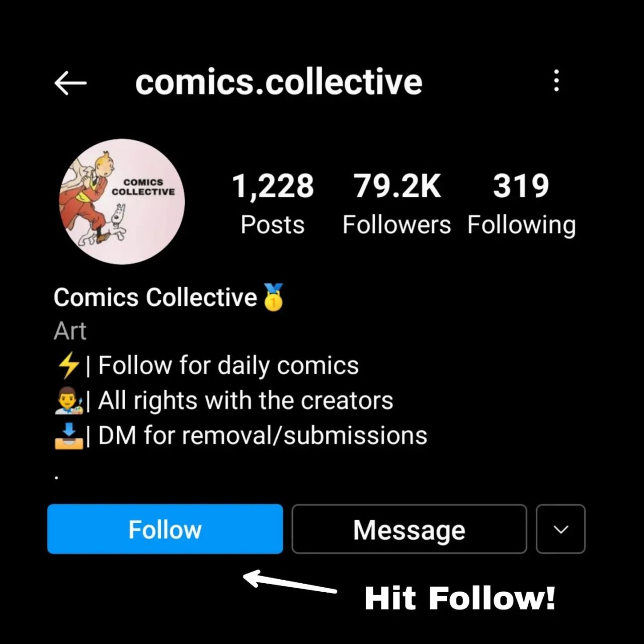Tap the Comics Collective profile picture
This screenshot has width=644, height=644.
tap(122, 202)
